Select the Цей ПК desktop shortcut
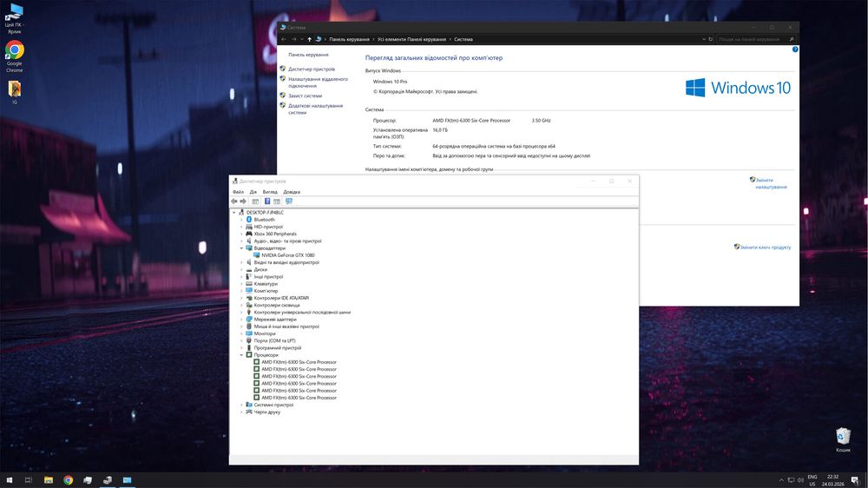The image size is (868, 488). click(x=15, y=19)
